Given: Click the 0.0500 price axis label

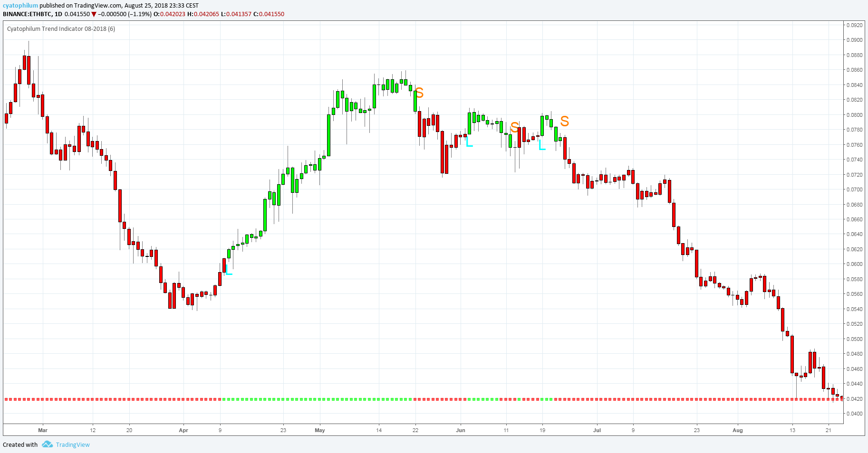Looking at the screenshot, I should (854, 339).
